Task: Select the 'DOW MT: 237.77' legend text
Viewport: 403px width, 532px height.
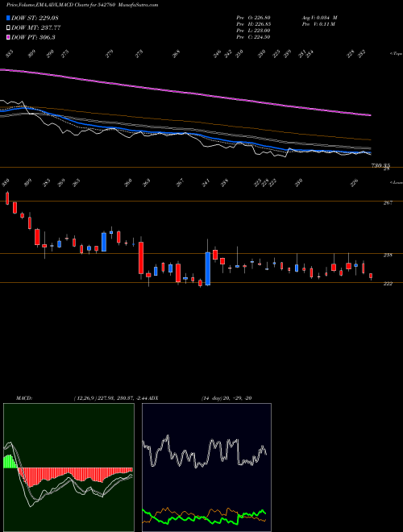Action: click(36, 27)
